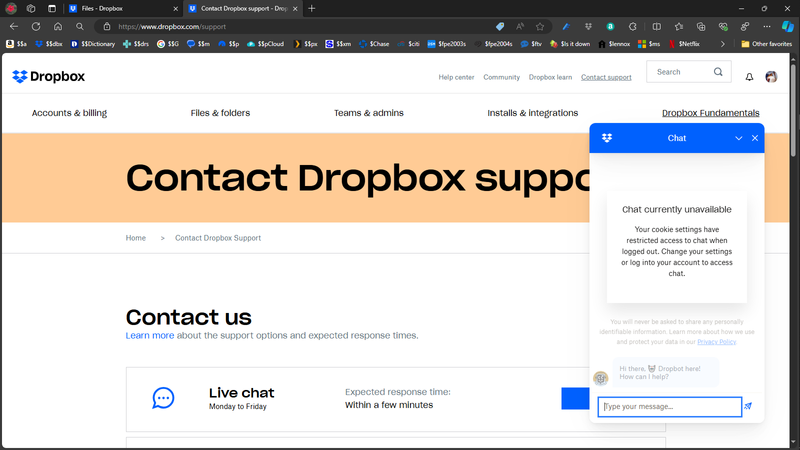Click the Dropbox extension icon in toolbar

(x=588, y=27)
